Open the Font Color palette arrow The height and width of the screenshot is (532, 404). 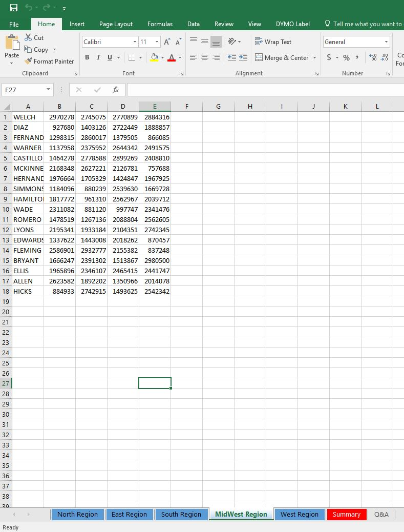click(x=180, y=58)
